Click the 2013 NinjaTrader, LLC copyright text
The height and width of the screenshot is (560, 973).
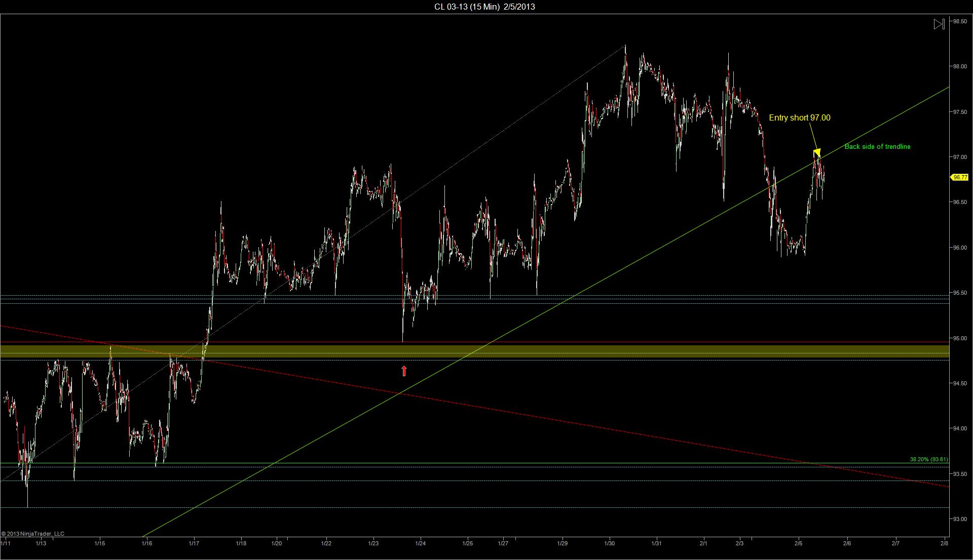(33, 534)
